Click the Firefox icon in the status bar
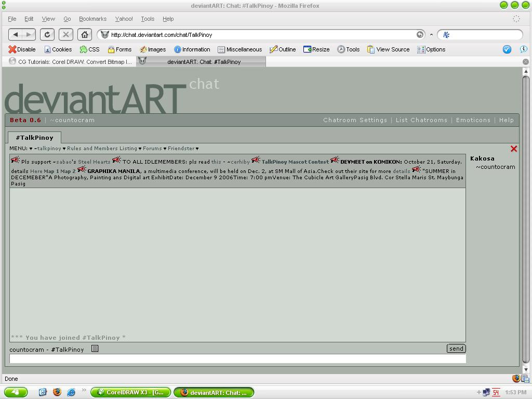Image resolution: width=532 pixels, height=399 pixels. [516, 378]
